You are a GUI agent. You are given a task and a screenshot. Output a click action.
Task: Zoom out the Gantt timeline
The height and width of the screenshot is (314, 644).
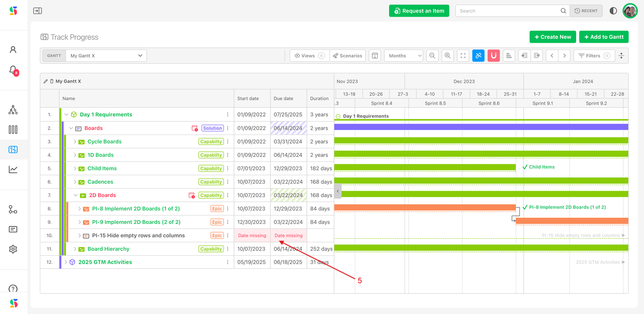point(432,56)
